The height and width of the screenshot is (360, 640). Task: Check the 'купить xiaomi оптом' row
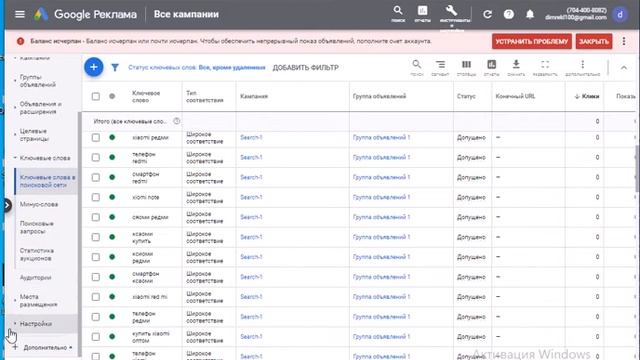point(96,337)
